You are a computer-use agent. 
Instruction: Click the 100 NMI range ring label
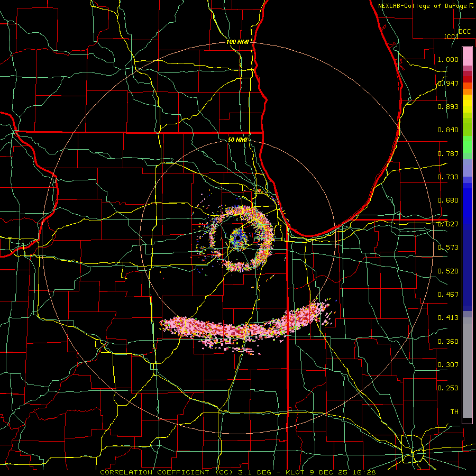point(237,42)
